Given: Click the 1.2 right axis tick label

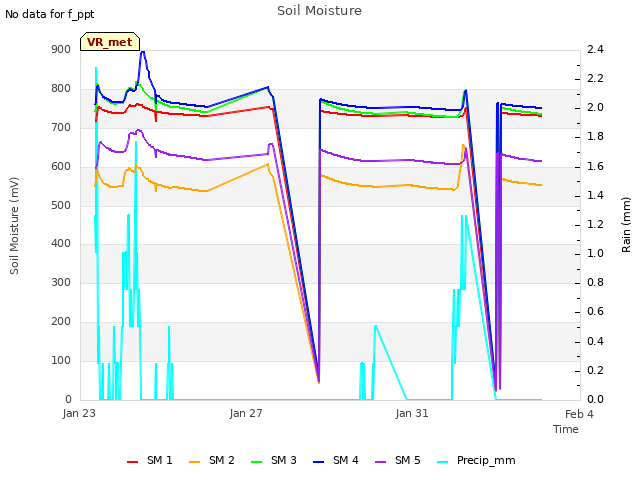Looking at the screenshot, I should 595,224.
